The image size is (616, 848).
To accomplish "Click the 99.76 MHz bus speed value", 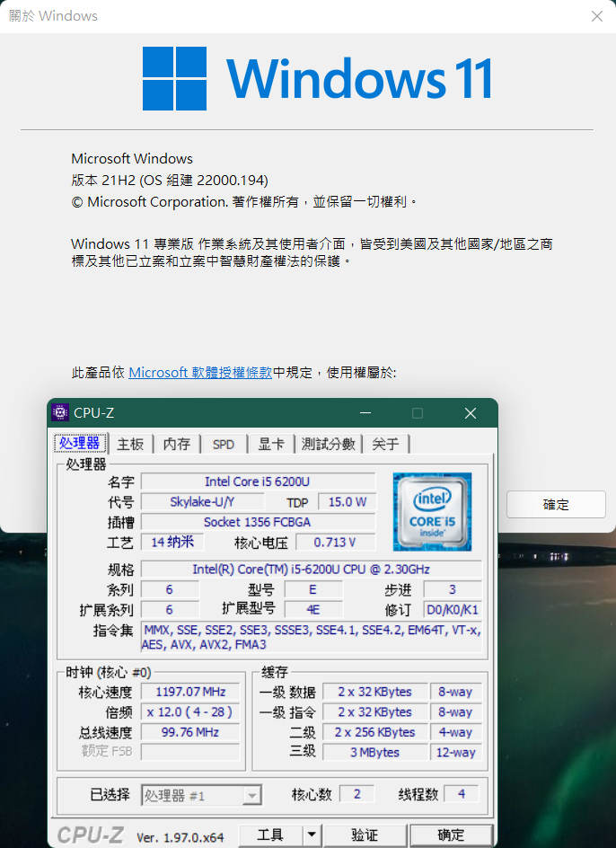I will 190,732.
